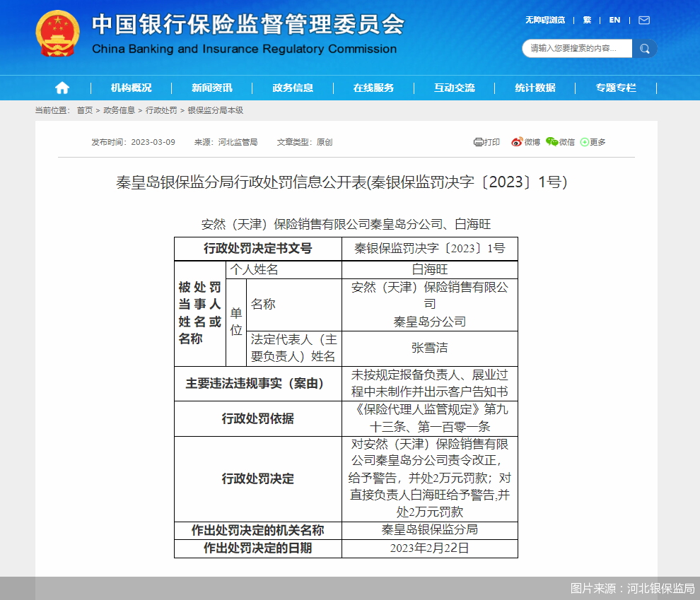Image resolution: width=700 pixels, height=600 pixels.
Task: Click inside the search input box
Action: [576, 49]
